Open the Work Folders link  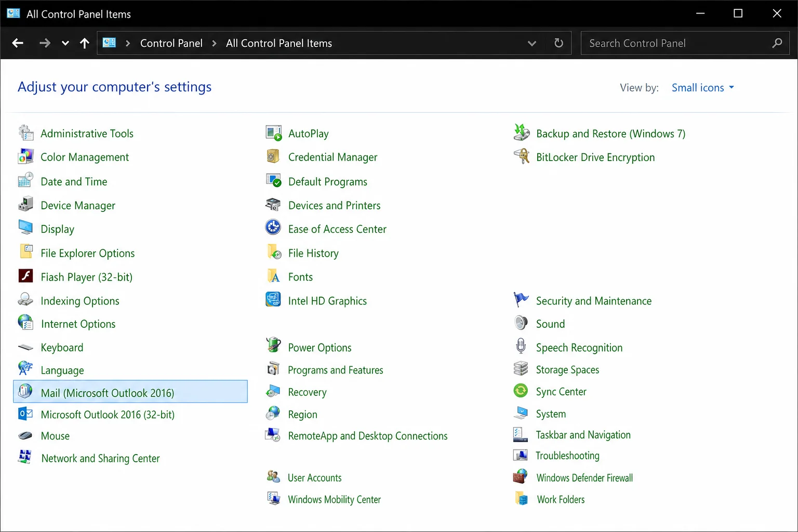point(561,500)
